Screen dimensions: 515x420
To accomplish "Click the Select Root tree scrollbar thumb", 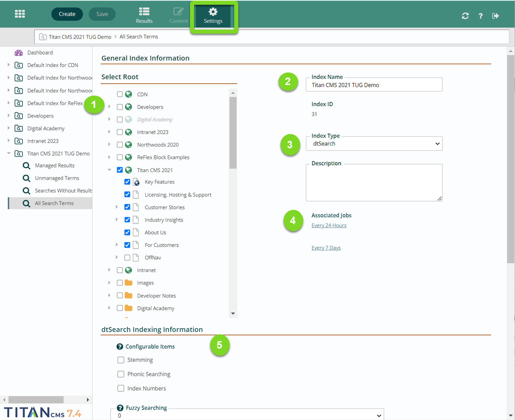I will click(x=233, y=133).
